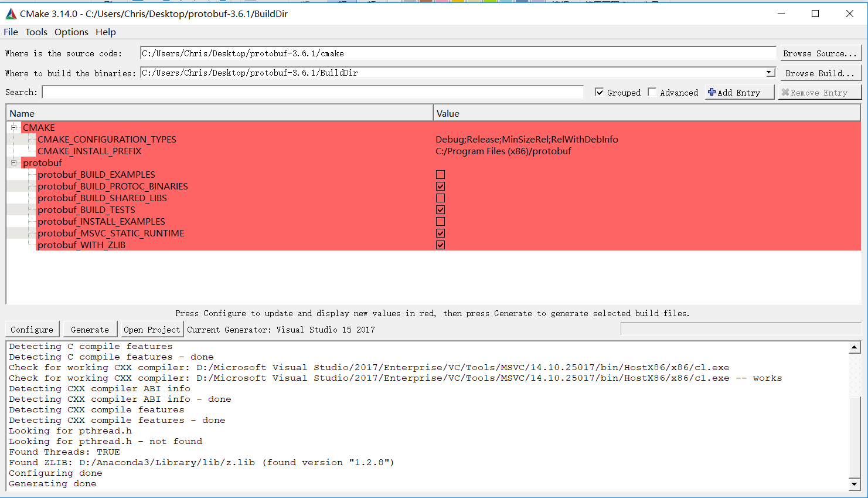
Task: Select protobuf_WITH_ZLIB row name
Action: pyautogui.click(x=81, y=245)
